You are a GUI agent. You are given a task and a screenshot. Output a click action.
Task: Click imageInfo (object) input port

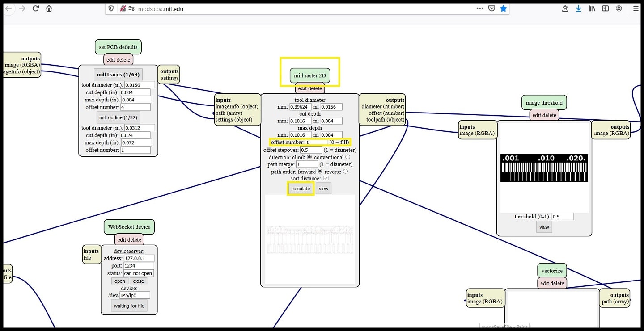click(237, 106)
